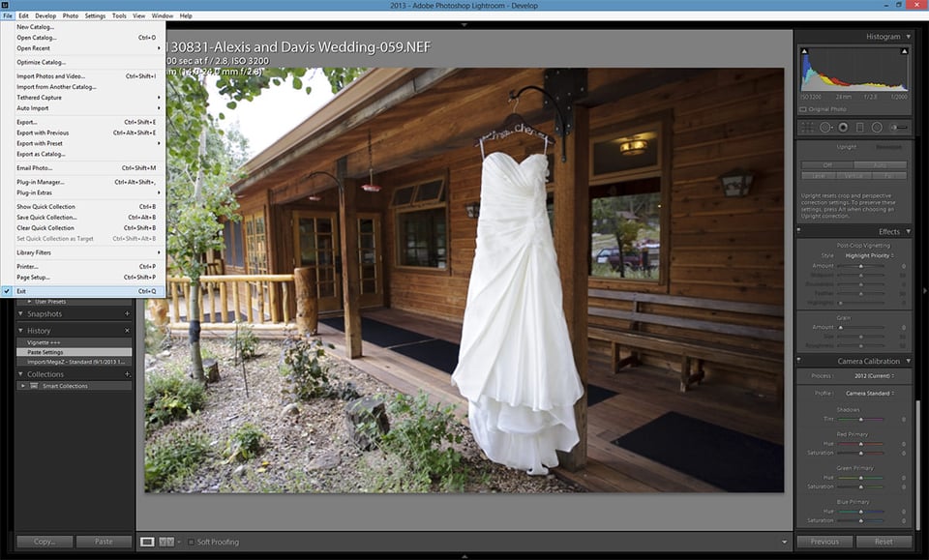Image resolution: width=929 pixels, height=560 pixels.
Task: Add a new snapshot with plus icon
Action: pyautogui.click(x=127, y=313)
